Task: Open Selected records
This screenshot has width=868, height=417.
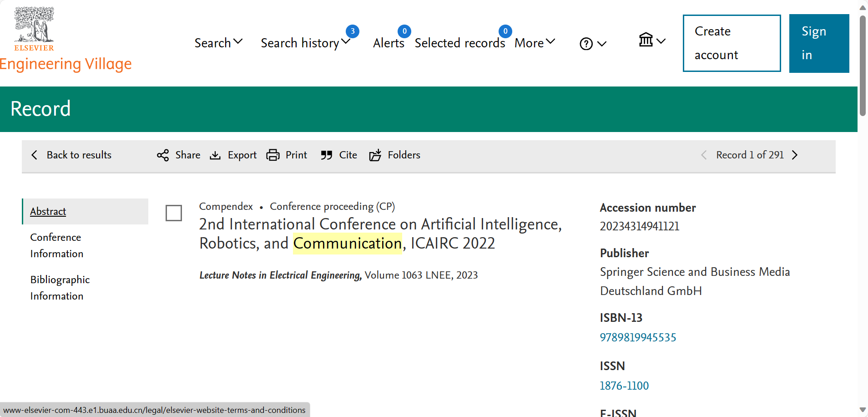Action: click(x=460, y=43)
